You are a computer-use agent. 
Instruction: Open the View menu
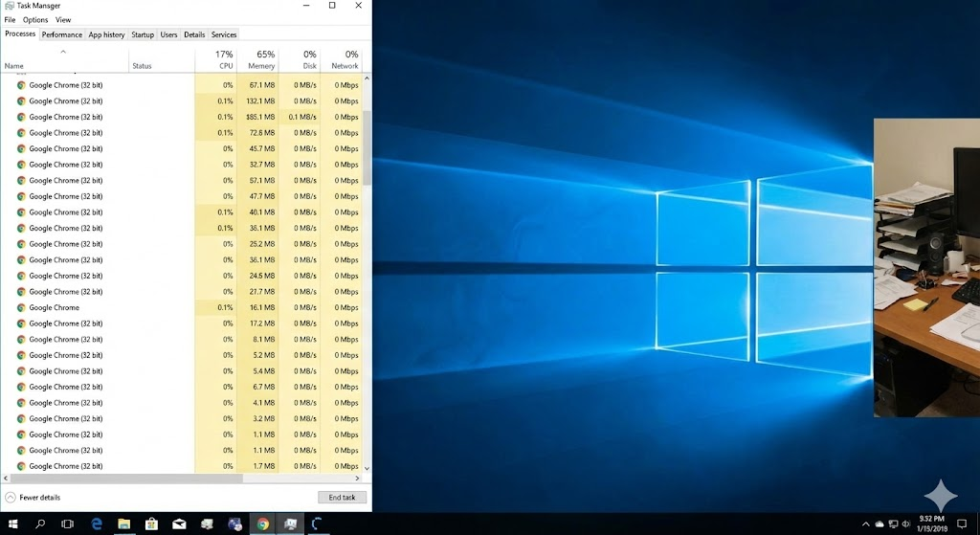tap(63, 20)
